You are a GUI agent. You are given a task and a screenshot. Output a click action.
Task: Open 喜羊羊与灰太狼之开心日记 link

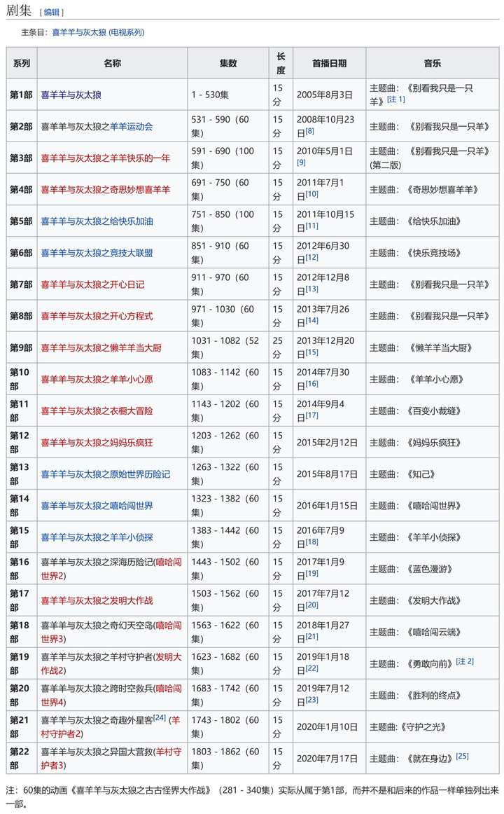93,284
